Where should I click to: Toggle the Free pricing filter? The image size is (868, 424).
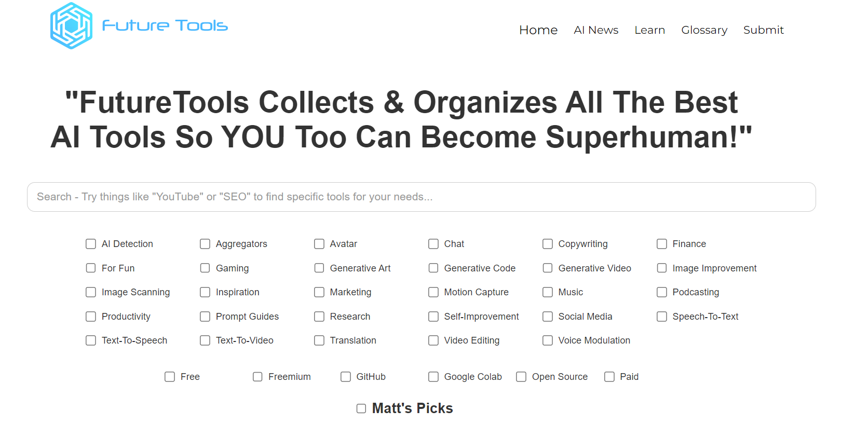point(170,377)
